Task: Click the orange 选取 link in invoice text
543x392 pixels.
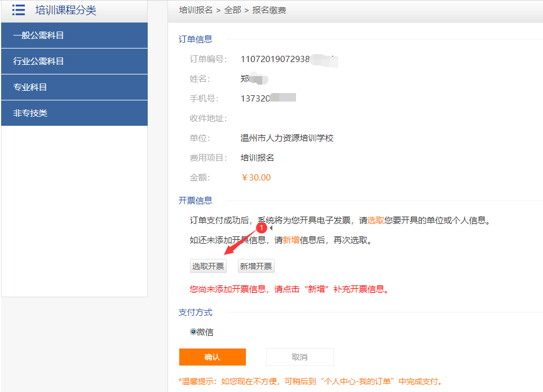Action: pos(376,220)
